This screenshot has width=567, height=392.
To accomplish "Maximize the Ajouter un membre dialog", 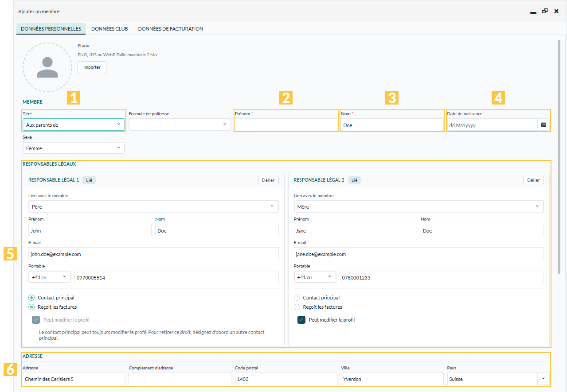I will 545,11.
